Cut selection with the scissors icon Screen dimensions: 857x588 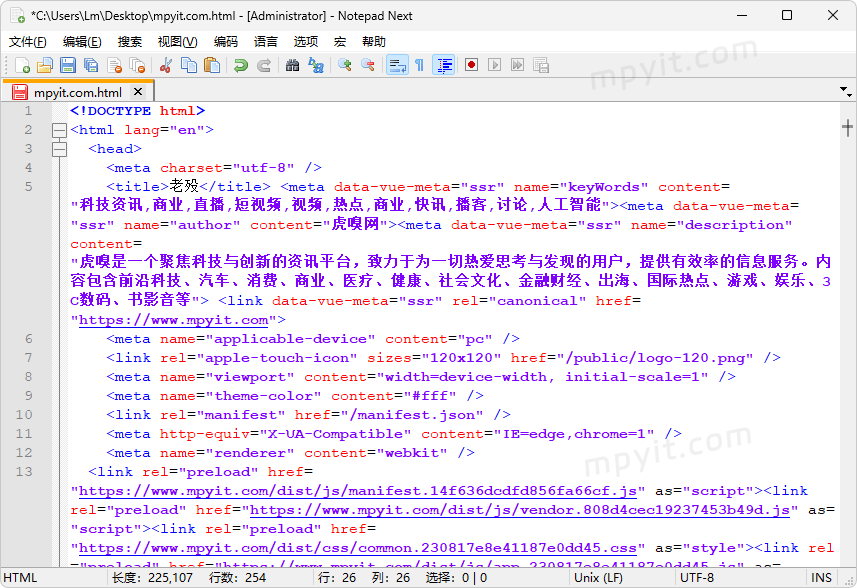click(x=166, y=65)
